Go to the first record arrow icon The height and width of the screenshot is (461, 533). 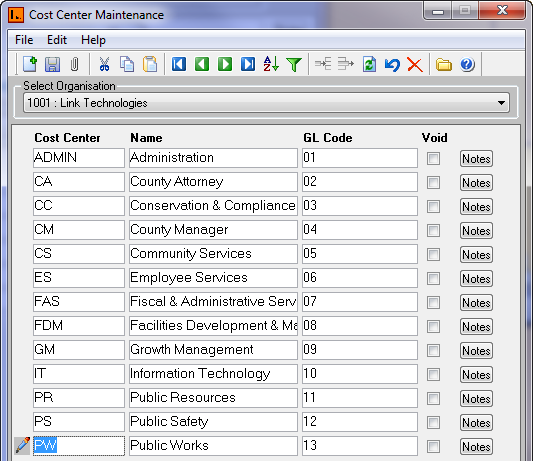click(x=179, y=64)
